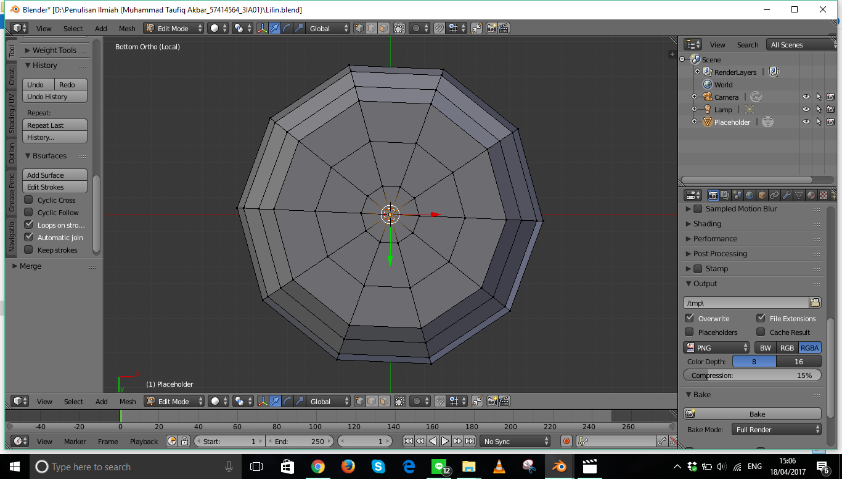Enable the Placeholders render checkbox
Image resolution: width=842 pixels, height=479 pixels.
click(690, 332)
